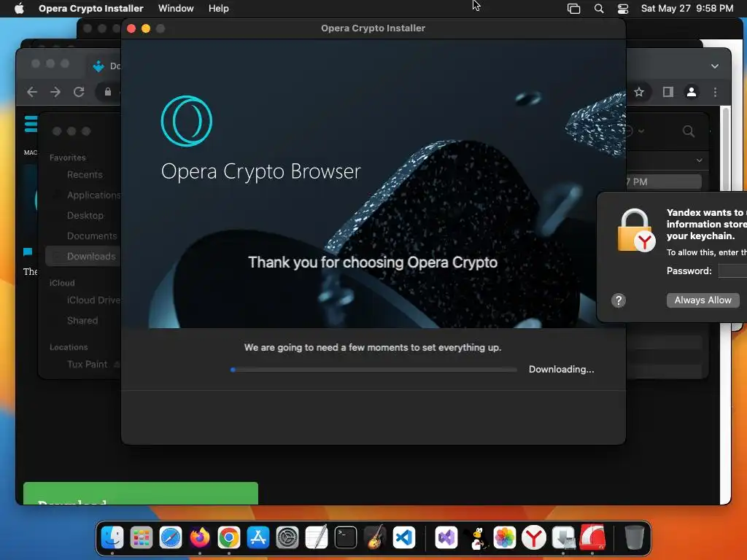Image resolution: width=747 pixels, height=560 pixels.
Task: Click the Finder search magnifier icon
Action: point(689,131)
